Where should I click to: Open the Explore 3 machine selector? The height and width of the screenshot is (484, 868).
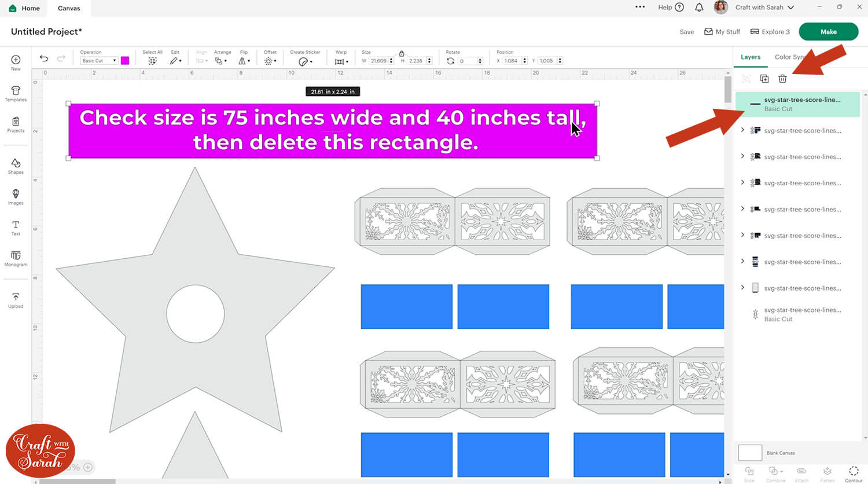770,32
